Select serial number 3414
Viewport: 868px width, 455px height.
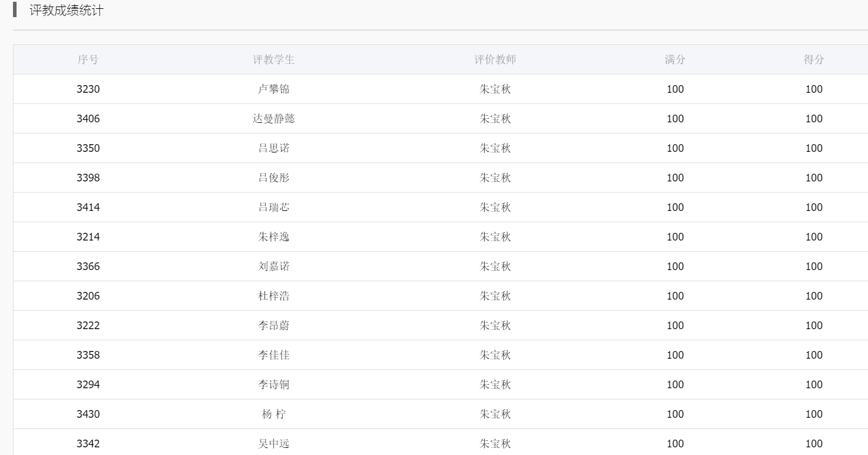pyautogui.click(x=88, y=207)
